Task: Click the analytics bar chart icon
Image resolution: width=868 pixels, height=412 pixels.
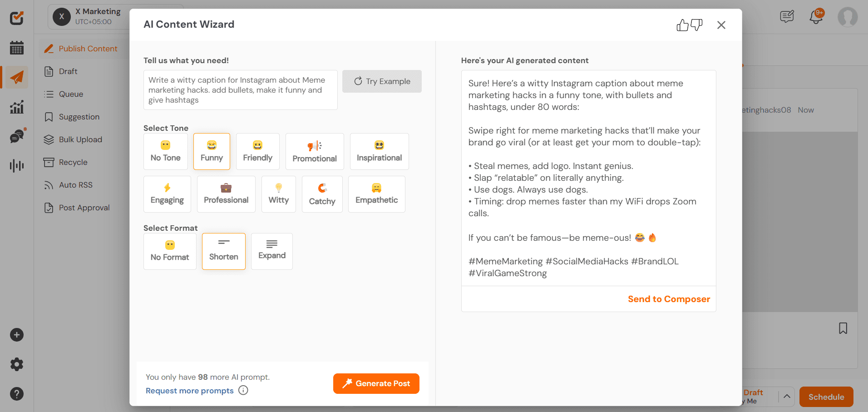Action: (x=16, y=107)
